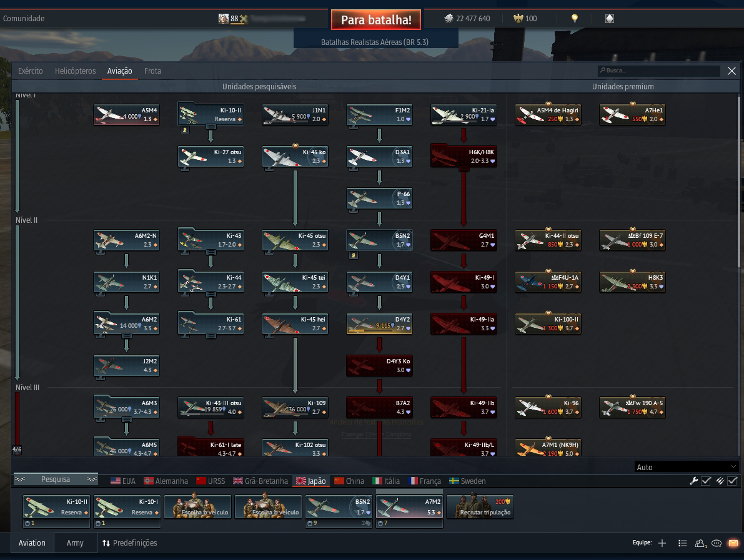Viewport: 744px width, 560px height.
Task: Select the Ki-10-I crew slot
Action: click(x=127, y=508)
